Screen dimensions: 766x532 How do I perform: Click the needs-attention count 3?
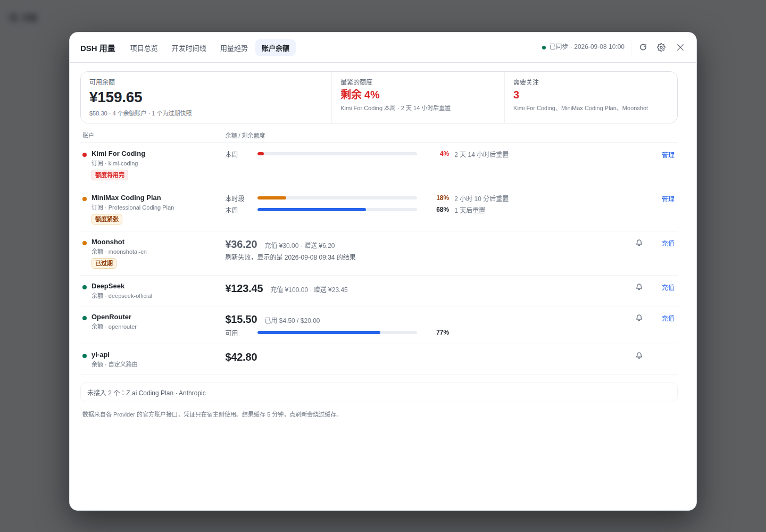click(x=516, y=95)
